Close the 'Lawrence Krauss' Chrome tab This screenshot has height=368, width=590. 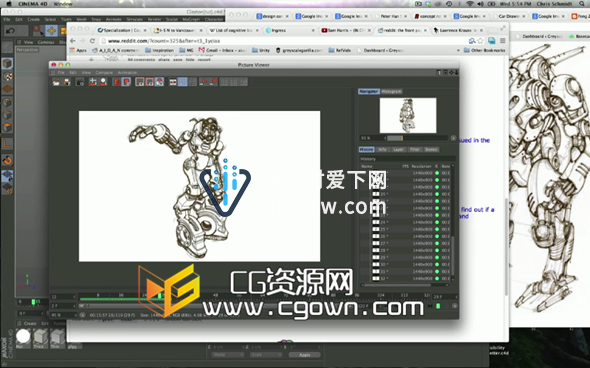click(x=481, y=30)
